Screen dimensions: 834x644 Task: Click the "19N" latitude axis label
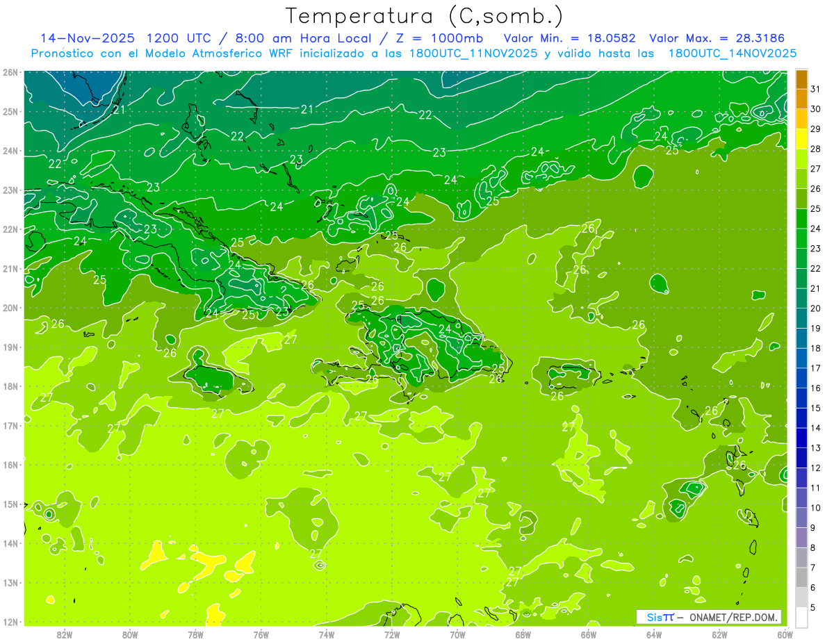coord(10,347)
